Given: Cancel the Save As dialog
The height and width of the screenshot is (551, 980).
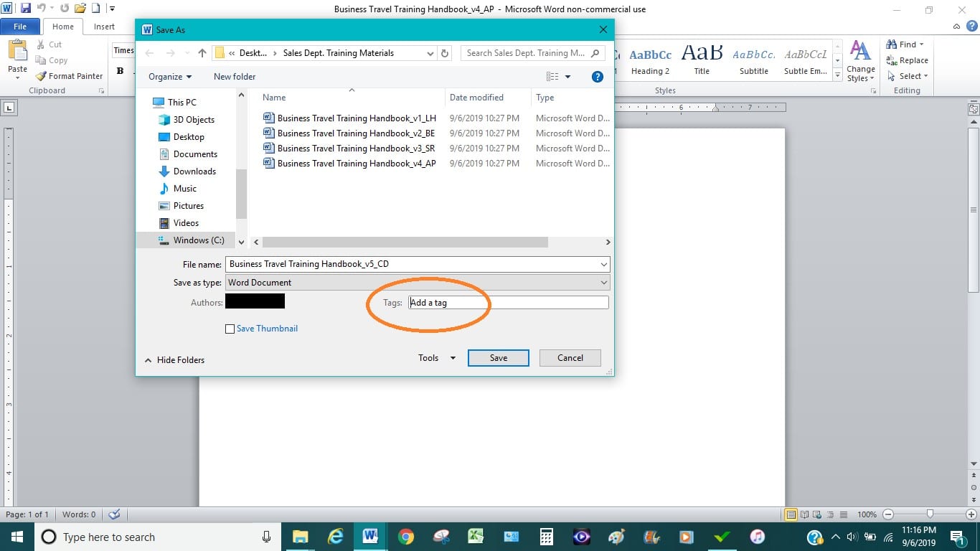Looking at the screenshot, I should point(570,357).
